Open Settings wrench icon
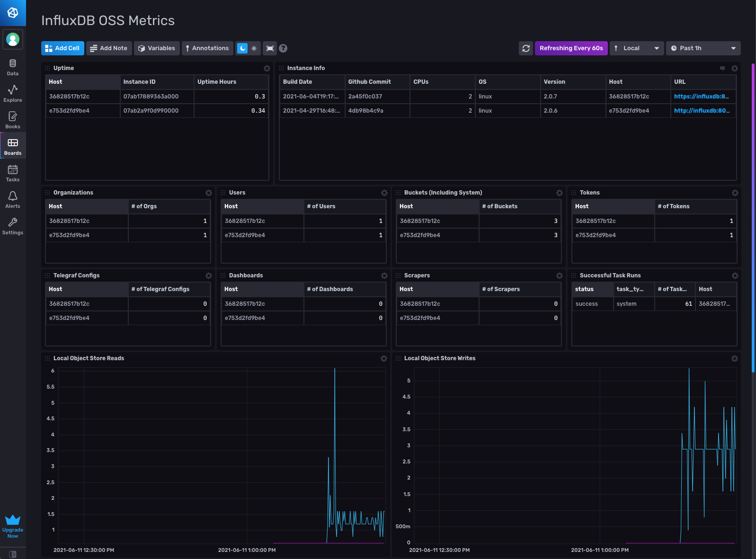Viewport: 756px width, 559px height. point(13,226)
